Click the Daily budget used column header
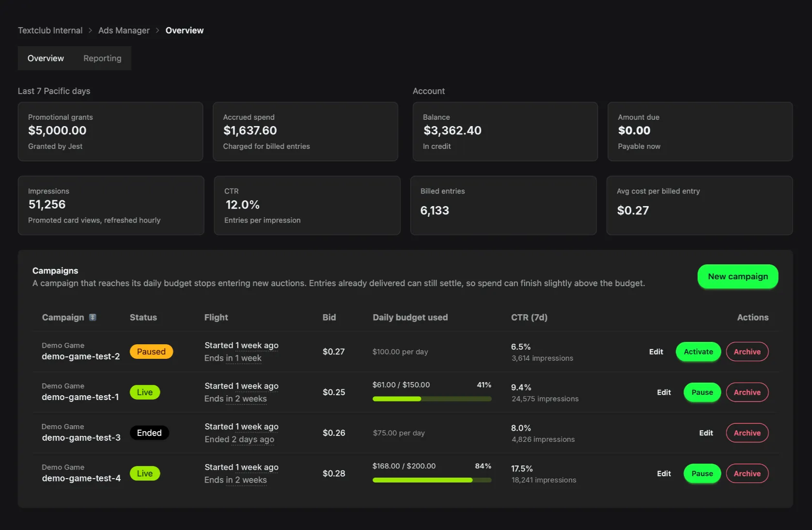812x530 pixels. click(x=410, y=318)
